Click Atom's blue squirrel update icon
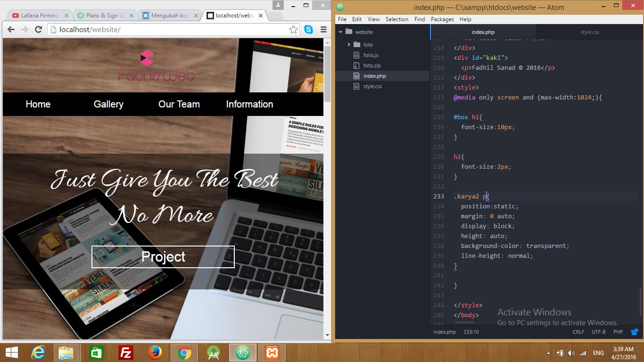The image size is (644, 362). [635, 332]
